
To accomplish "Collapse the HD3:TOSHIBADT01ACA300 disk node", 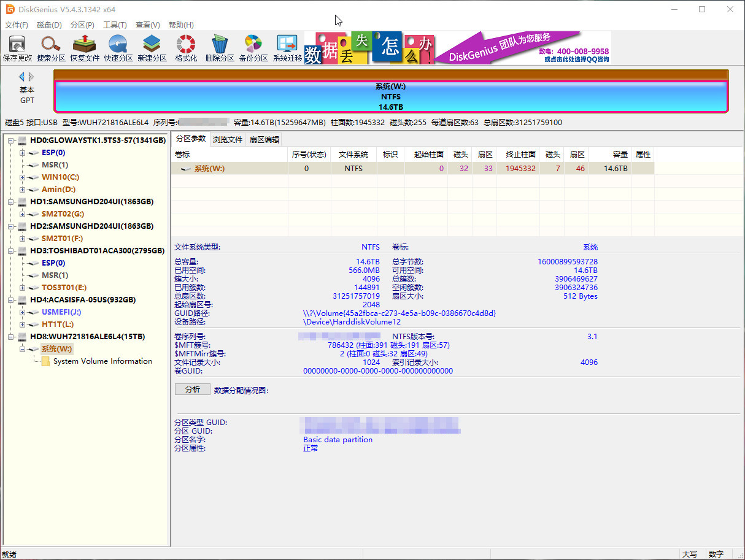I will coord(12,251).
